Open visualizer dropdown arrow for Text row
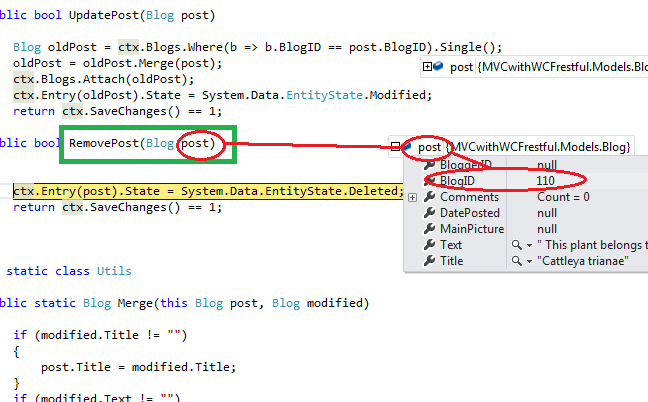The height and width of the screenshot is (402, 648). (x=529, y=245)
